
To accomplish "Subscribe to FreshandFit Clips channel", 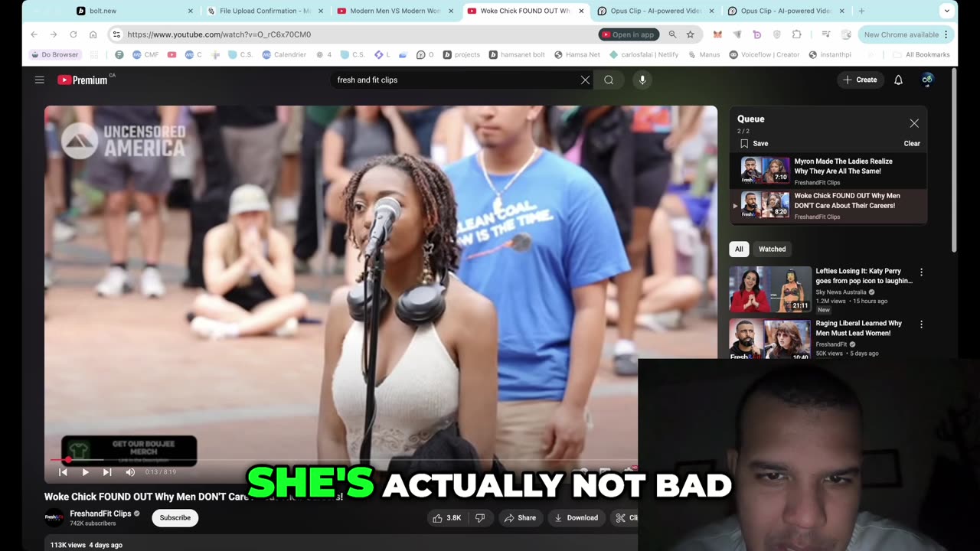I will (175, 518).
